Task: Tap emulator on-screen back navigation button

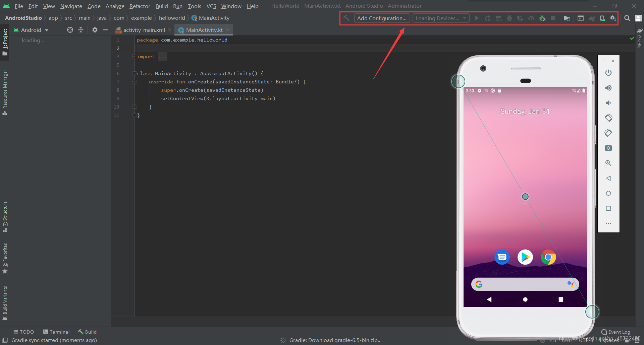Action: coord(489,299)
